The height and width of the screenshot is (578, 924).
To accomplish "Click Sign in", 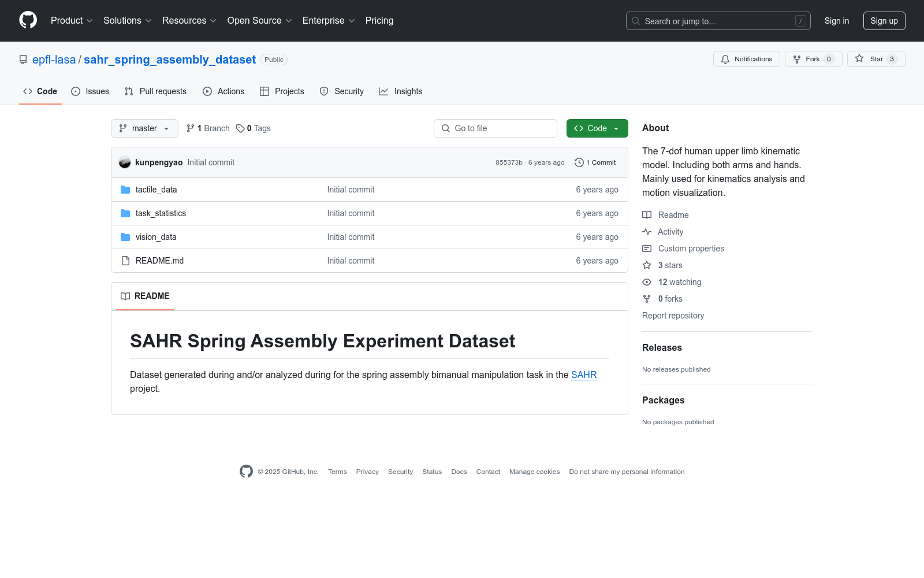I will (837, 21).
